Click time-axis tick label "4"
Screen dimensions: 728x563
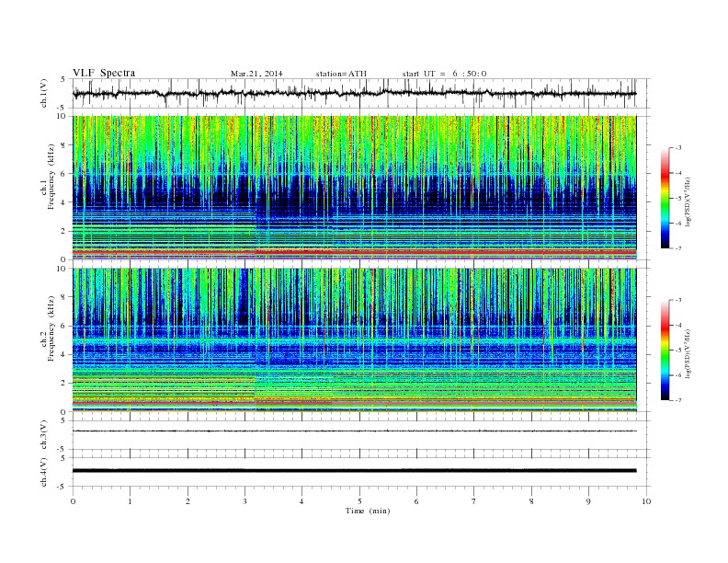pos(301,501)
